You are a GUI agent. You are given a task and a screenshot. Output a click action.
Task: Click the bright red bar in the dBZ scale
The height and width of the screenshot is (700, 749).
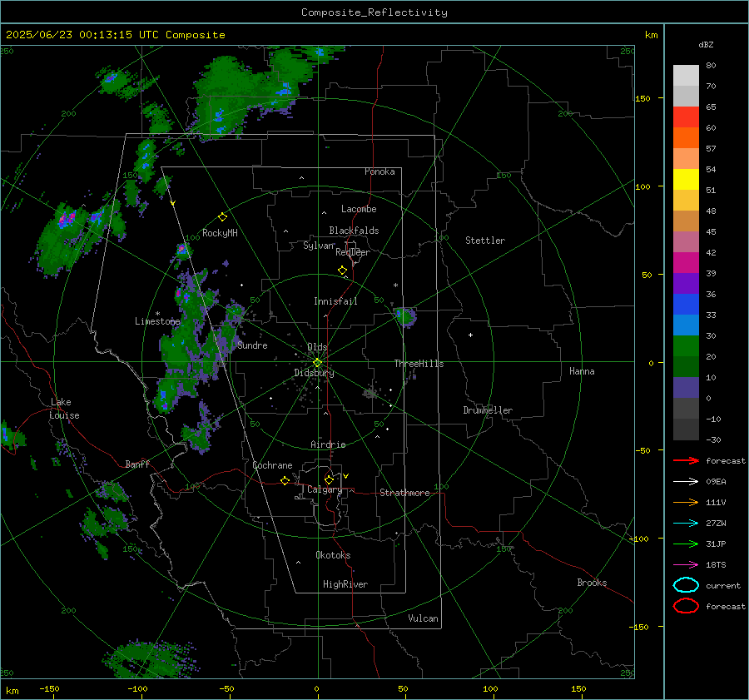click(x=686, y=117)
